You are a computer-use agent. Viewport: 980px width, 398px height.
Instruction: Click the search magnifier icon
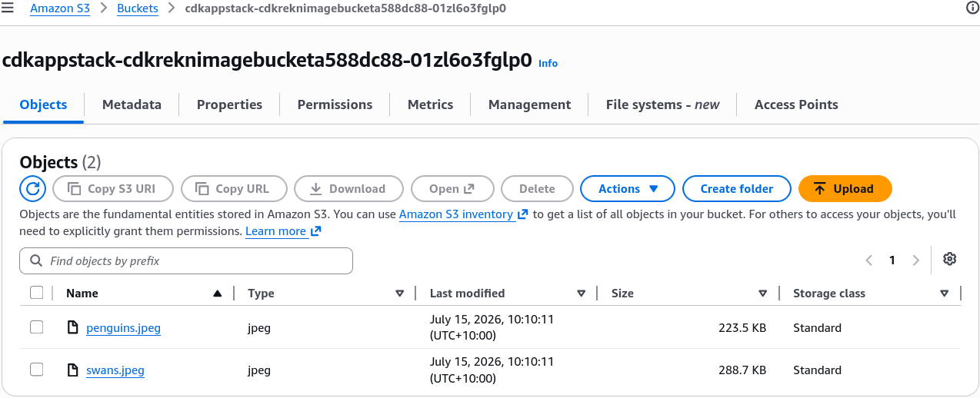(35, 261)
